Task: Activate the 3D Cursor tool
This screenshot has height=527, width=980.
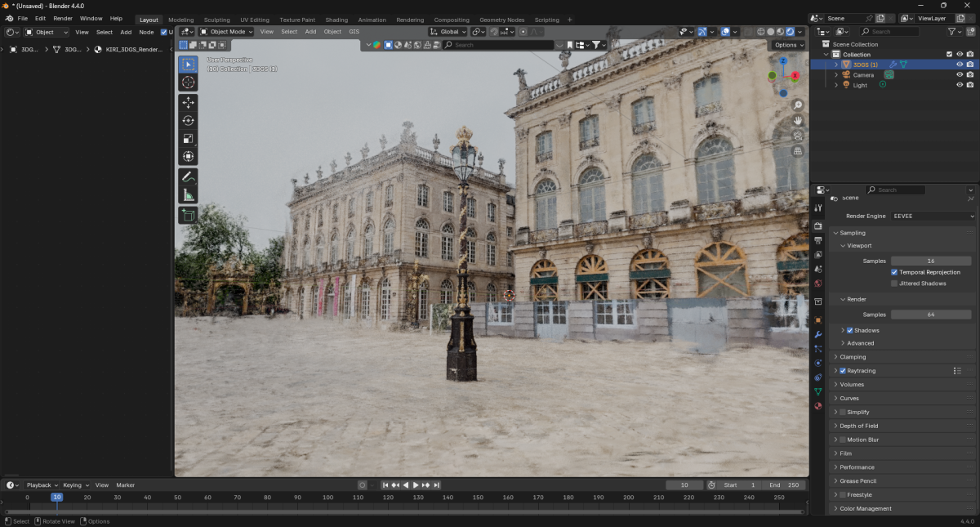Action: pyautogui.click(x=188, y=83)
